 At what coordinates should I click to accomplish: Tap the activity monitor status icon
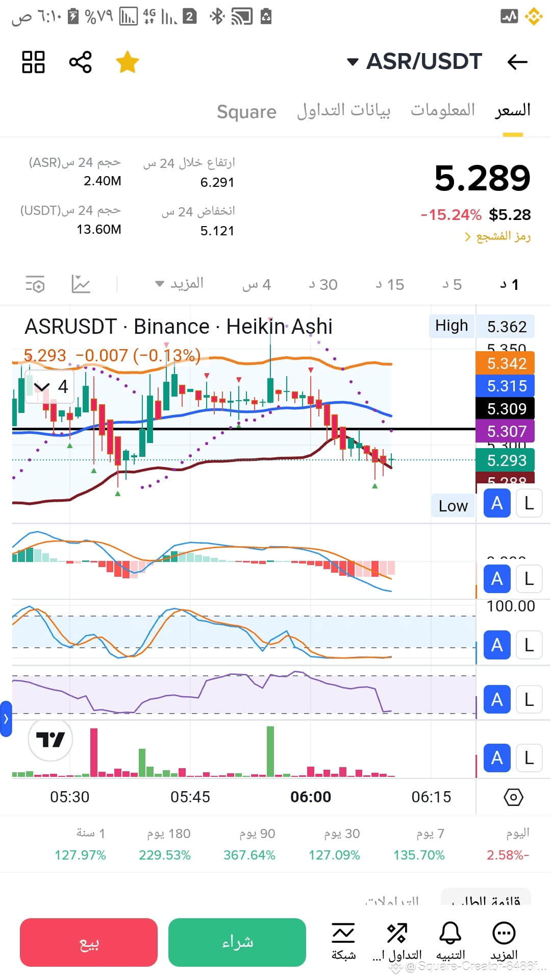click(x=509, y=17)
